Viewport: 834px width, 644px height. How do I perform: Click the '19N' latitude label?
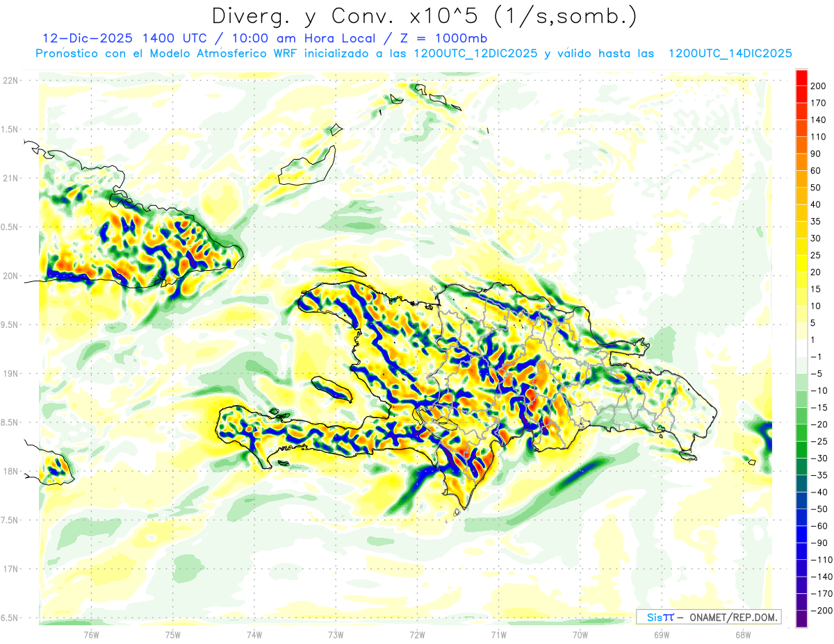(x=10, y=374)
